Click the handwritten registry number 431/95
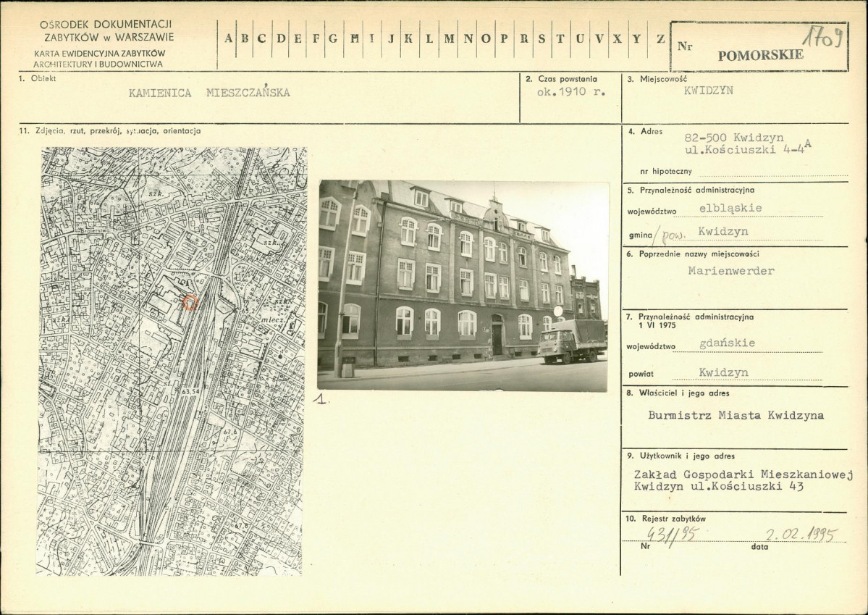This screenshot has height=615, width=868. (x=673, y=534)
